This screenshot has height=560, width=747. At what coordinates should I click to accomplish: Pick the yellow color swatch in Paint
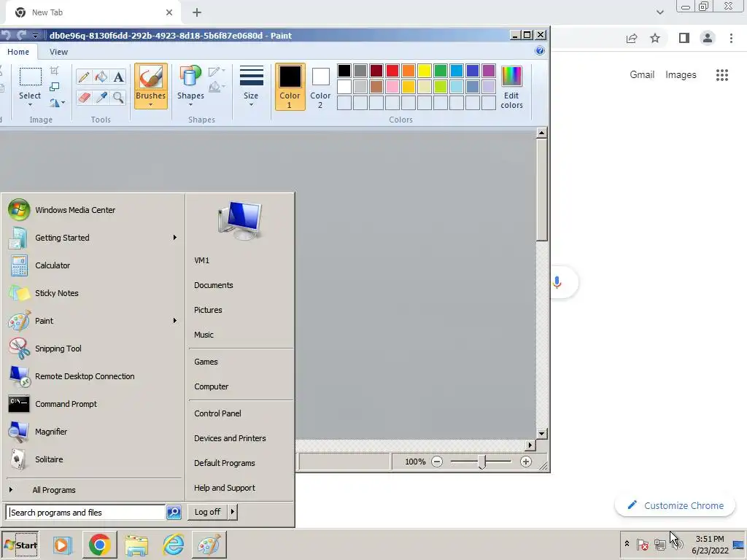[x=424, y=71]
